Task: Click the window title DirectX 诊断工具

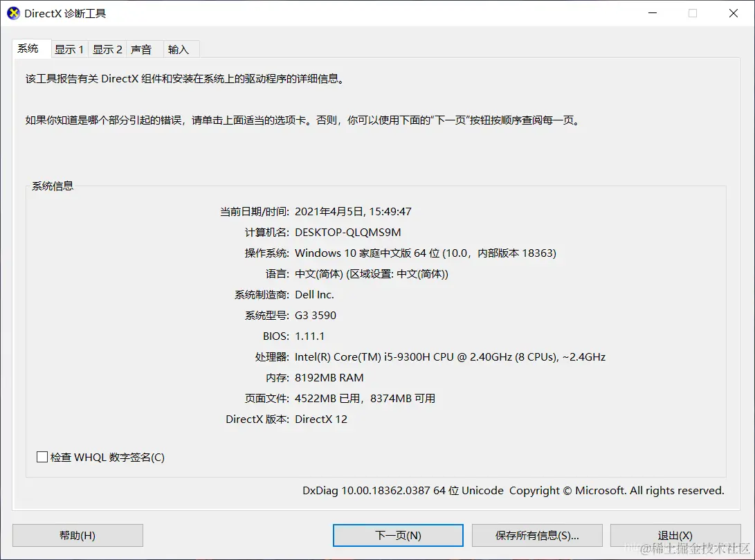Action: click(x=65, y=13)
